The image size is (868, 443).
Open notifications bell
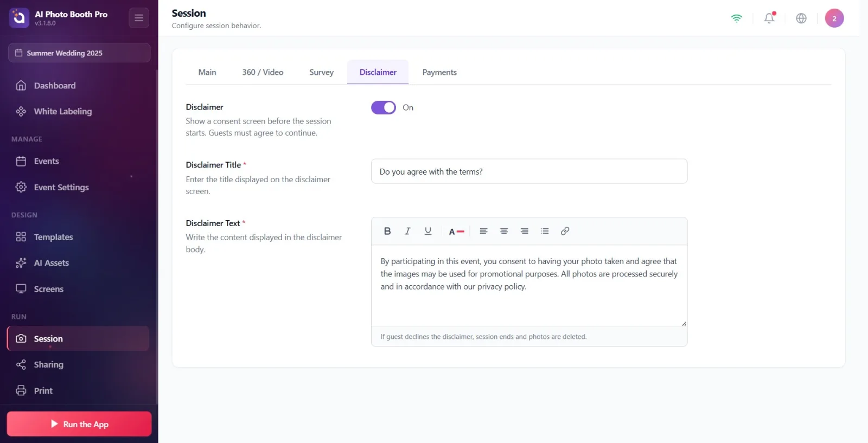(x=769, y=18)
